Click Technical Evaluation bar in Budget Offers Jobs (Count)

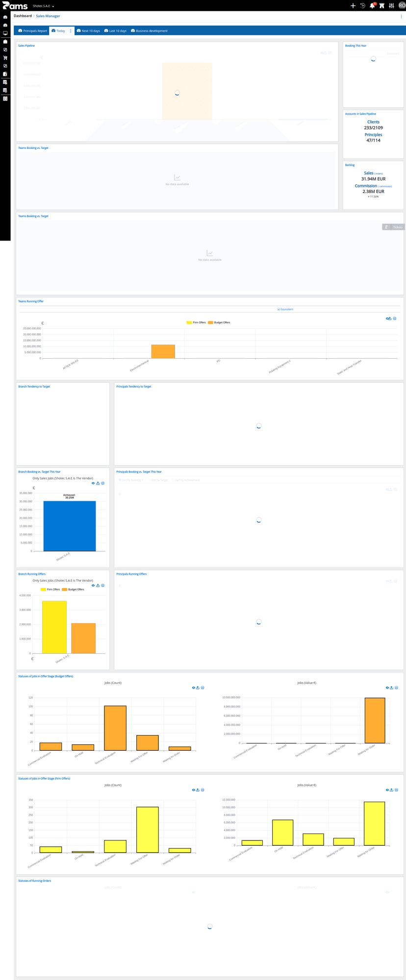115,728
